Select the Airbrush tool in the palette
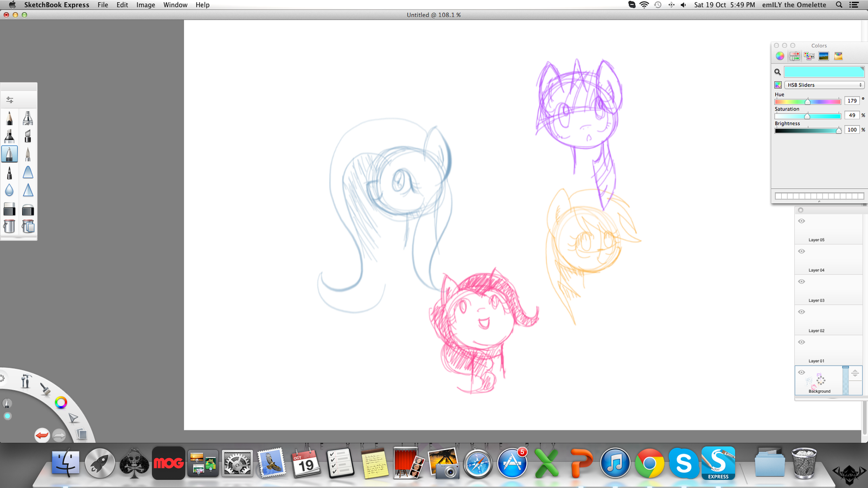 point(28,118)
